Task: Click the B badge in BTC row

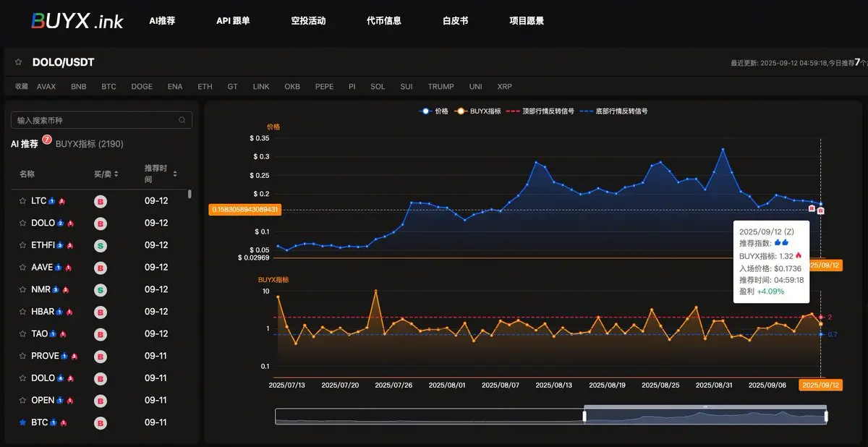Action: pos(101,423)
